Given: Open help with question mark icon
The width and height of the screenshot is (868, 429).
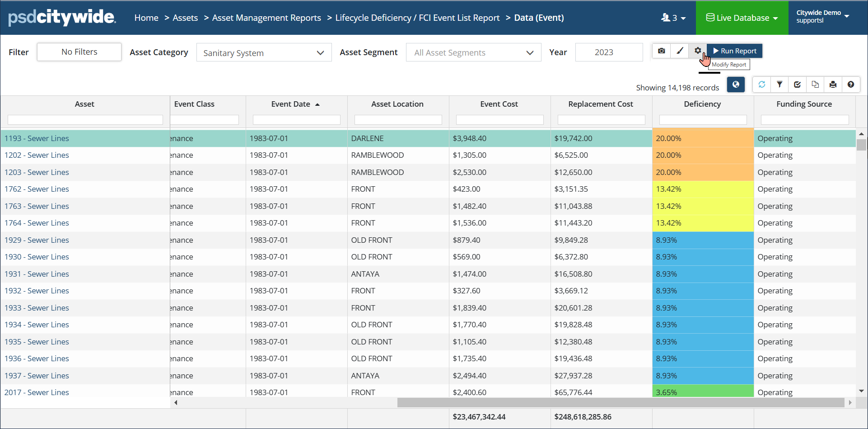Looking at the screenshot, I should tap(851, 85).
